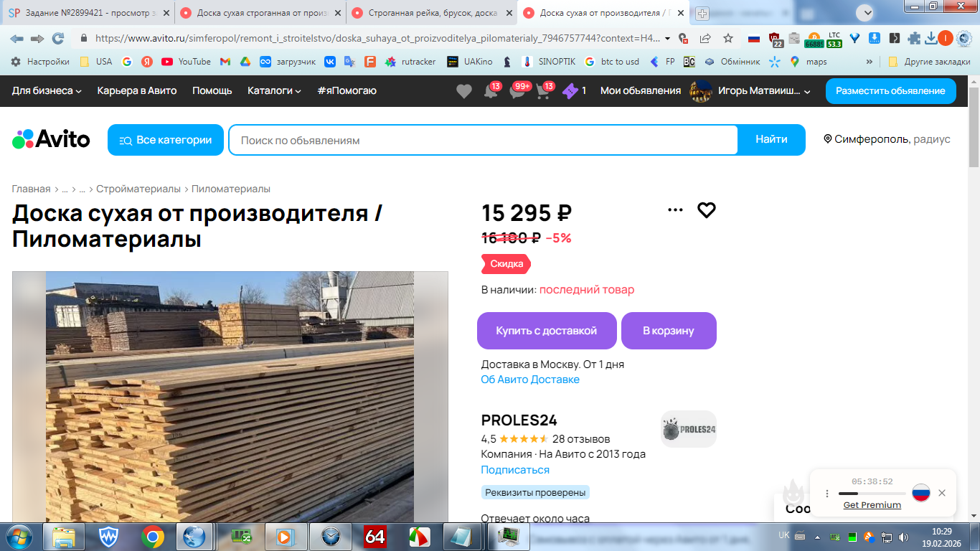The height and width of the screenshot is (551, 980).
Task: Switch to Доска сухая строганная tab
Action: click(260, 13)
